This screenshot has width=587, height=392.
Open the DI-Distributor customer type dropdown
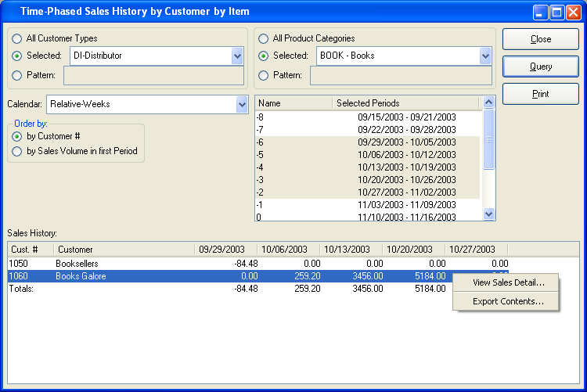pos(237,56)
